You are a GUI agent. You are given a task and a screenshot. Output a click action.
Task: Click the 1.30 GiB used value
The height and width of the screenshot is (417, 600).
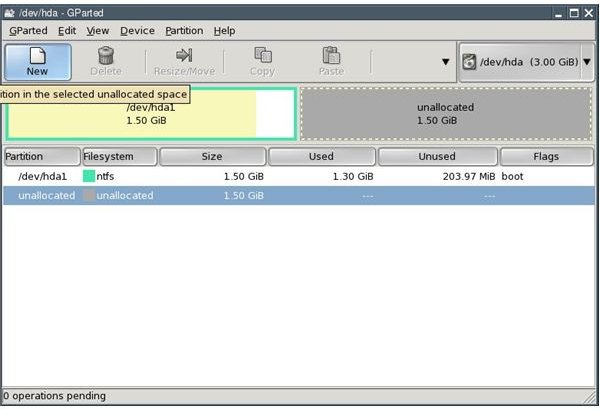[353, 176]
